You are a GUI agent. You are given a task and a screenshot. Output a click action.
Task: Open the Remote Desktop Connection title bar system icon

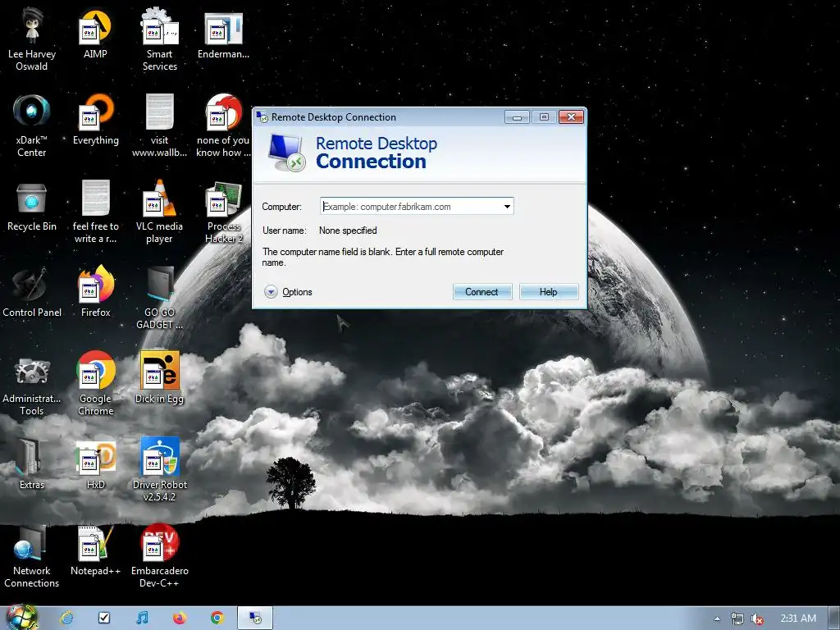(x=262, y=116)
